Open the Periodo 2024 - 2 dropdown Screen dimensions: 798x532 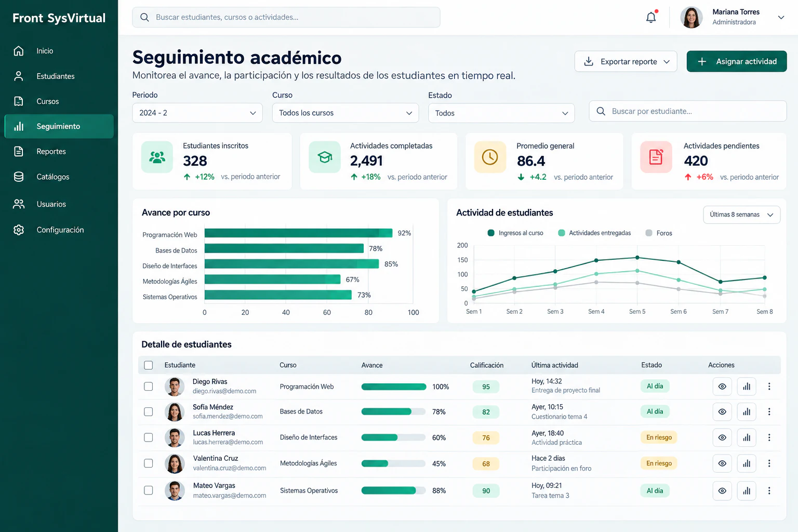click(x=197, y=113)
